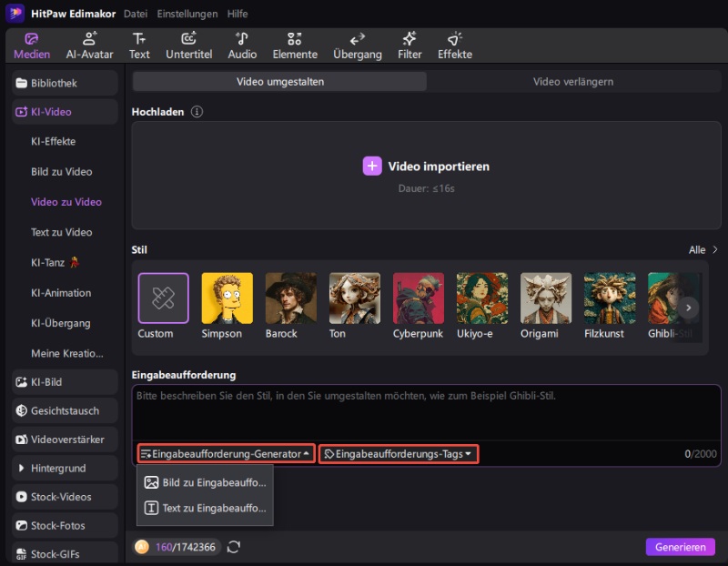728x566 pixels.
Task: Choose Bild zu Eingabeaufforderung menu entry
Action: tap(205, 482)
